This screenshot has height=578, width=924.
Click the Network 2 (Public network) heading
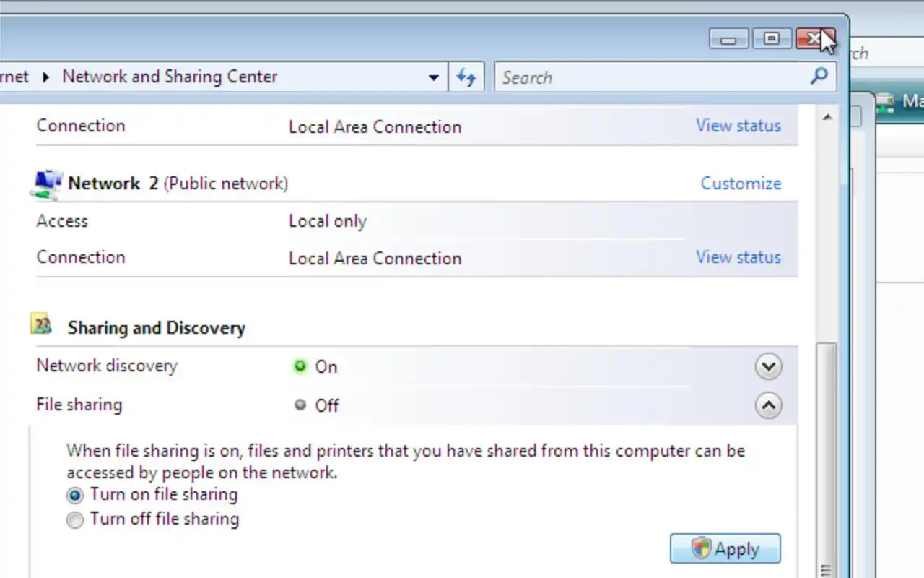(x=178, y=184)
